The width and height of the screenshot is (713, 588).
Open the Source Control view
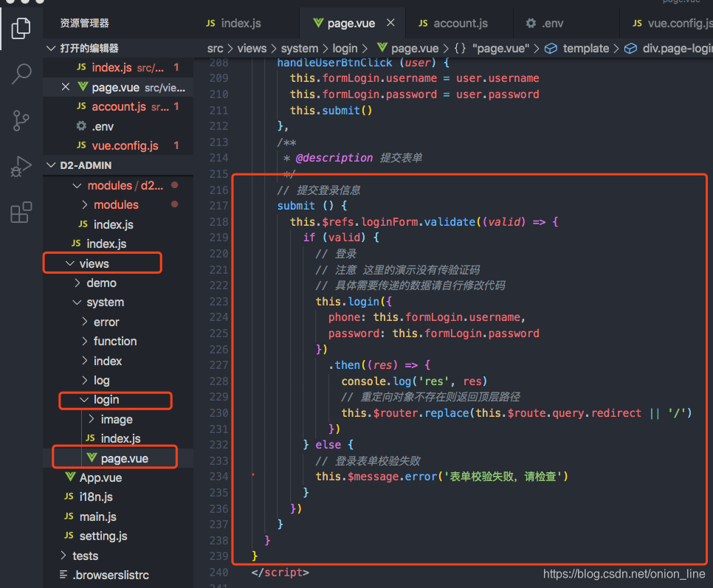click(21, 120)
